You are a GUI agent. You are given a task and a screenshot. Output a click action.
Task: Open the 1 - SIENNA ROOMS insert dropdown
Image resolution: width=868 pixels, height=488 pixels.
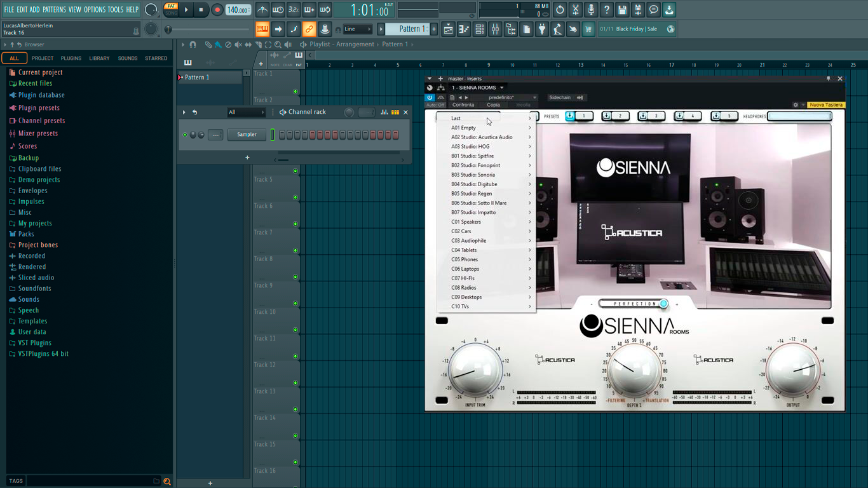point(477,88)
